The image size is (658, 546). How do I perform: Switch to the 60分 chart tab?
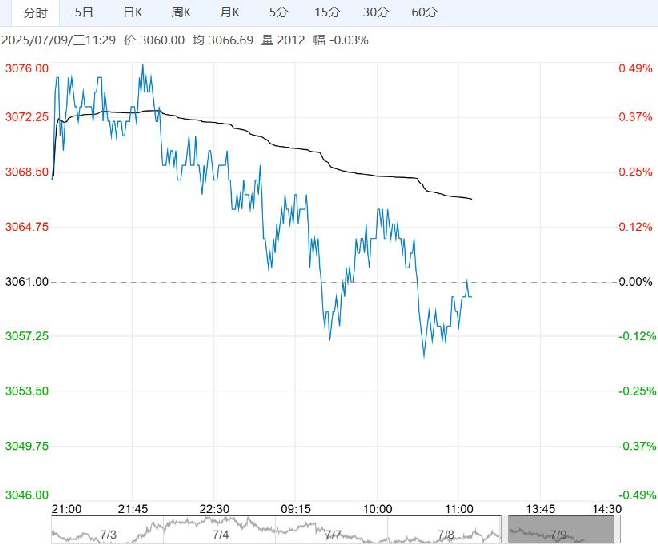click(425, 12)
